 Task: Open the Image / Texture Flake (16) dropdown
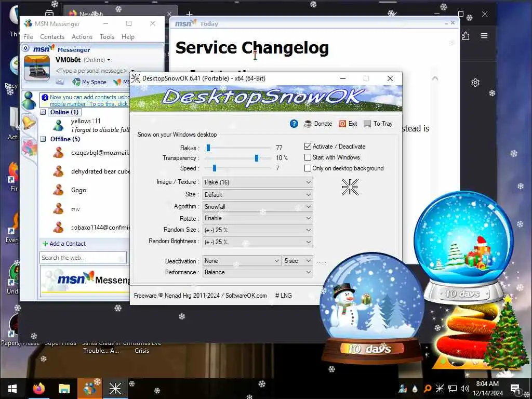click(258, 182)
